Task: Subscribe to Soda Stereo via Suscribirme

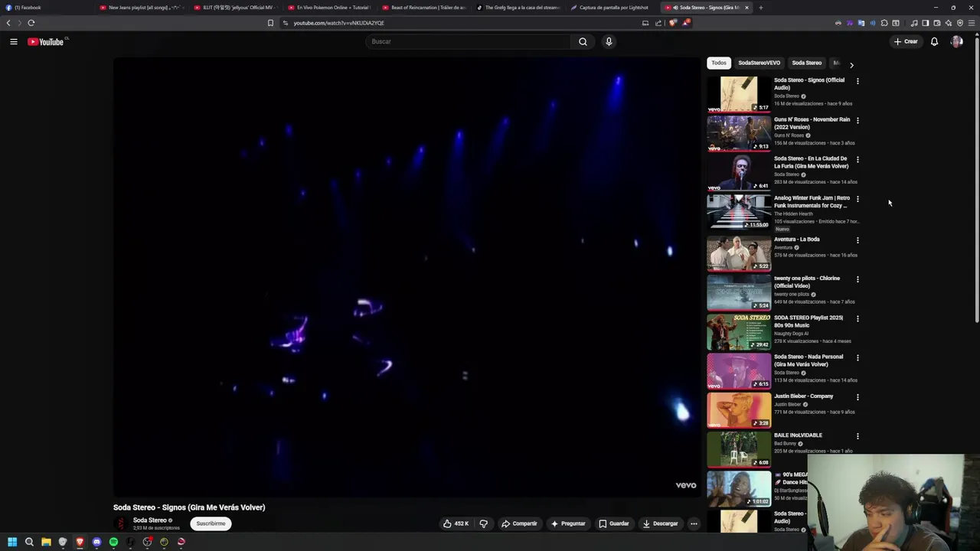Action: point(211,523)
